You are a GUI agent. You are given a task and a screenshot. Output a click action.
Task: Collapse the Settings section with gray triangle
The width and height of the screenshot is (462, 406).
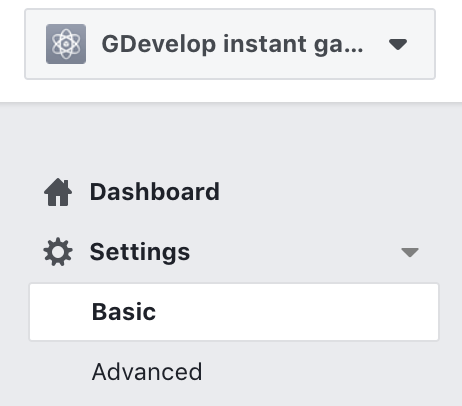pyautogui.click(x=410, y=252)
